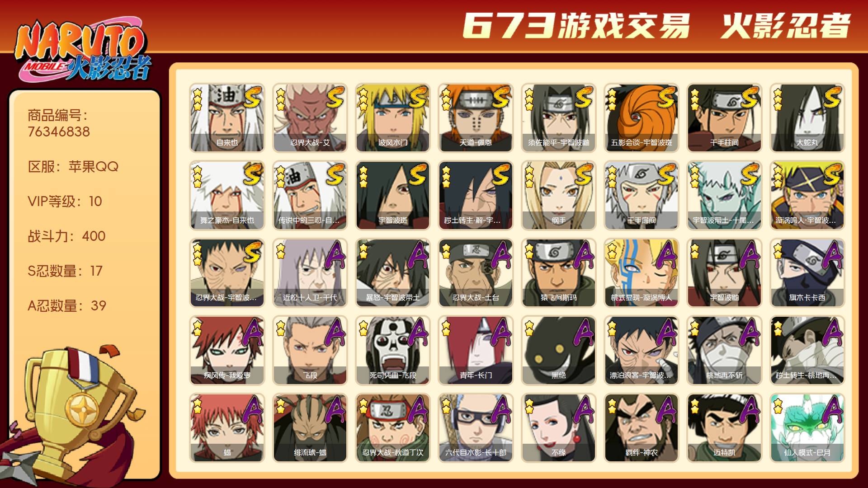Choose the 天道-佩恩 character card

[476, 118]
